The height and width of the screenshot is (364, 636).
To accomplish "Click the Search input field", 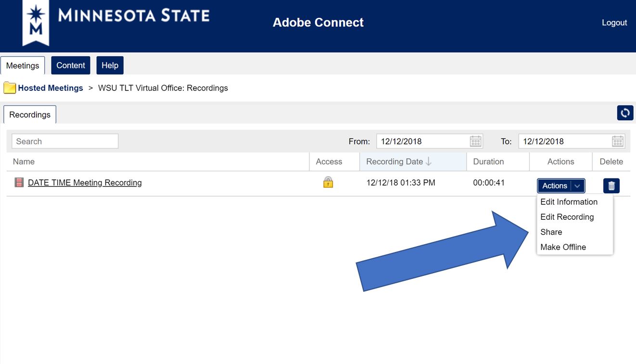I will tap(65, 141).
